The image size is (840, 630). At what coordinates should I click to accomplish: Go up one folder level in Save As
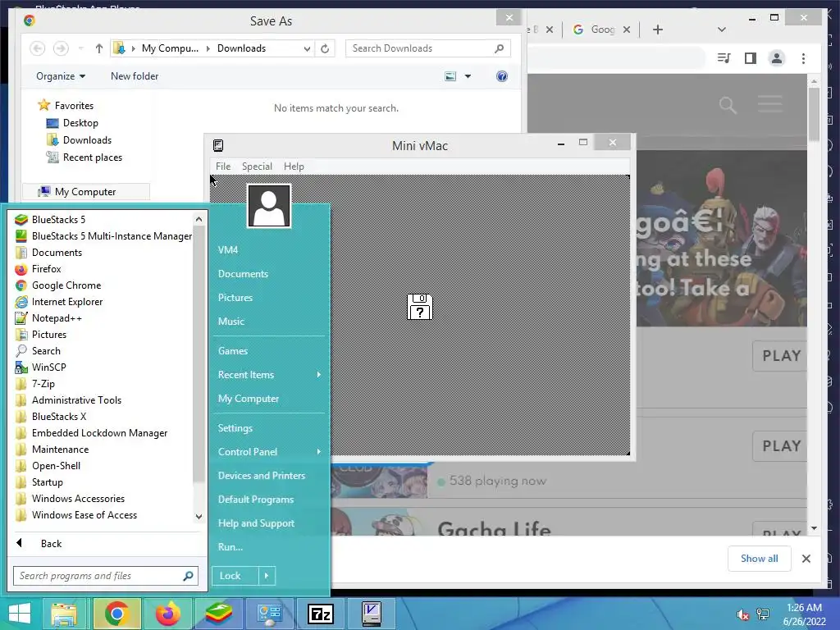(x=99, y=48)
